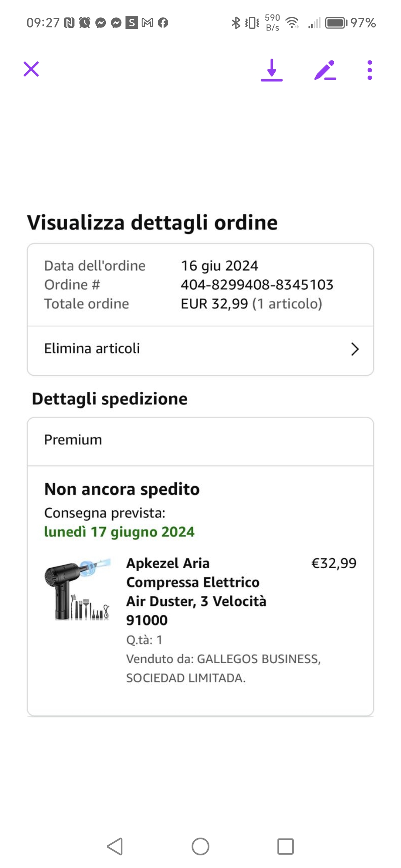The height and width of the screenshot is (868, 401).
Task: Tap the air duster product thumbnail
Action: (x=77, y=589)
